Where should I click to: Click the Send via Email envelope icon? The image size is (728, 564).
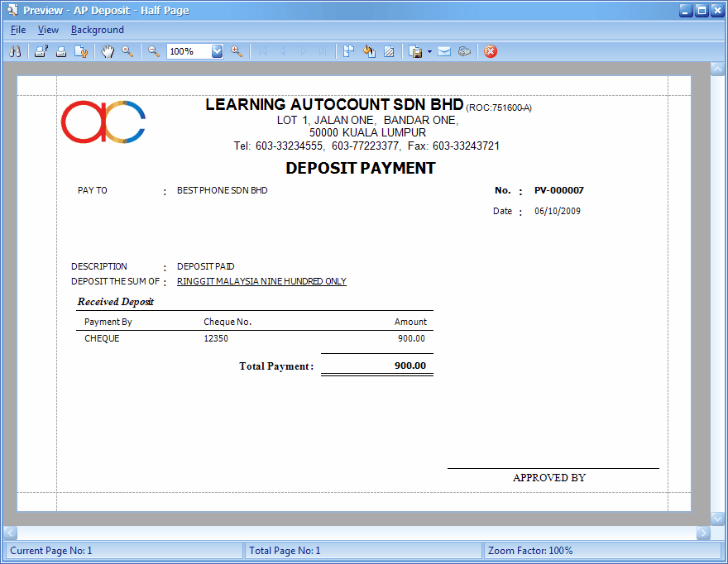point(444,51)
